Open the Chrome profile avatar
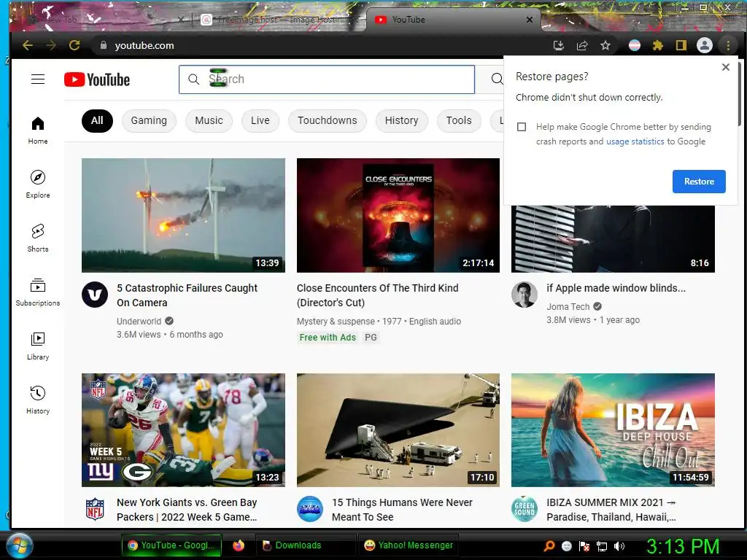The width and height of the screenshot is (747, 560). coord(705,45)
